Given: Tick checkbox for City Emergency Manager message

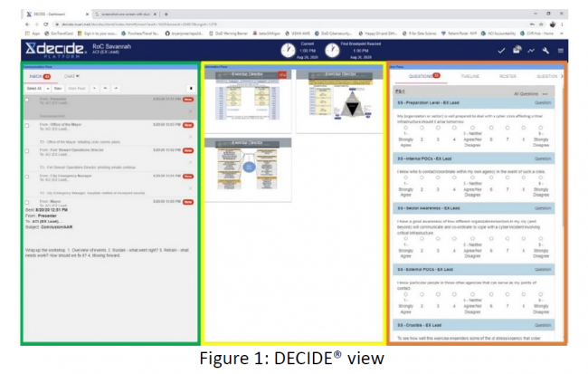Looking at the screenshot, I should tap(27, 177).
